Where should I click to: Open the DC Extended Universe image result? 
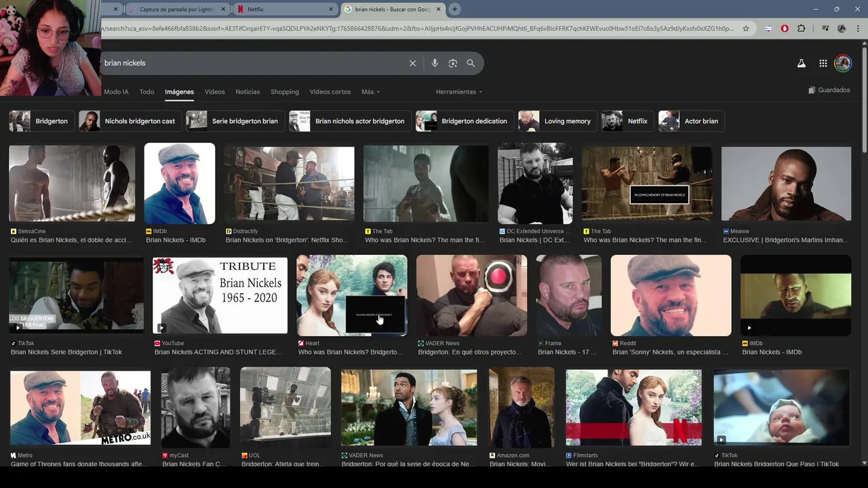(x=535, y=184)
